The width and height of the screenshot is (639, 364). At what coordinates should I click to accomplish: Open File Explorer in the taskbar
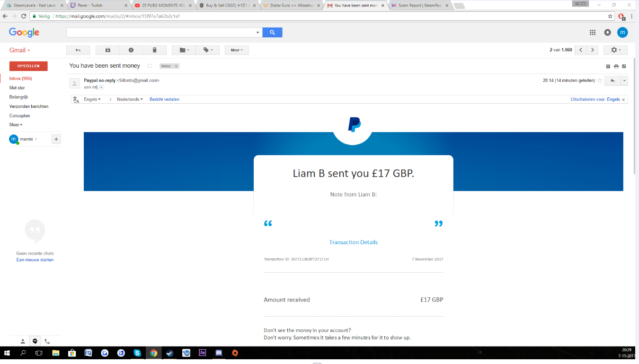pos(56,353)
